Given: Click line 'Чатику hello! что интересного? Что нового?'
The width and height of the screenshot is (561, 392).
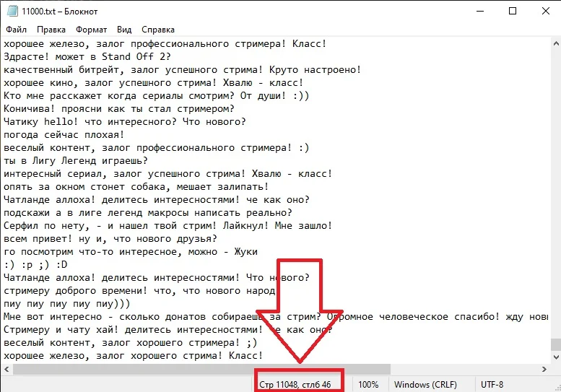Looking at the screenshot, I should coord(124,121).
